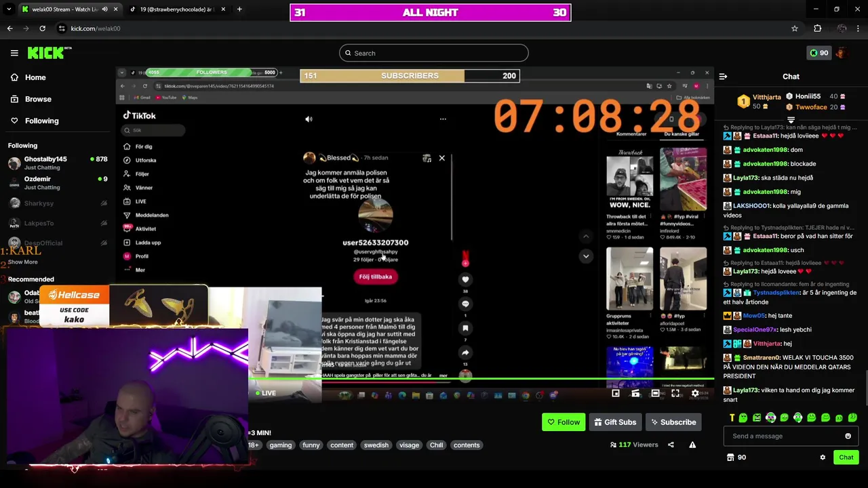This screenshot has width=868, height=488.
Task: Open the emoji picker in chat input
Action: pyautogui.click(x=848, y=436)
